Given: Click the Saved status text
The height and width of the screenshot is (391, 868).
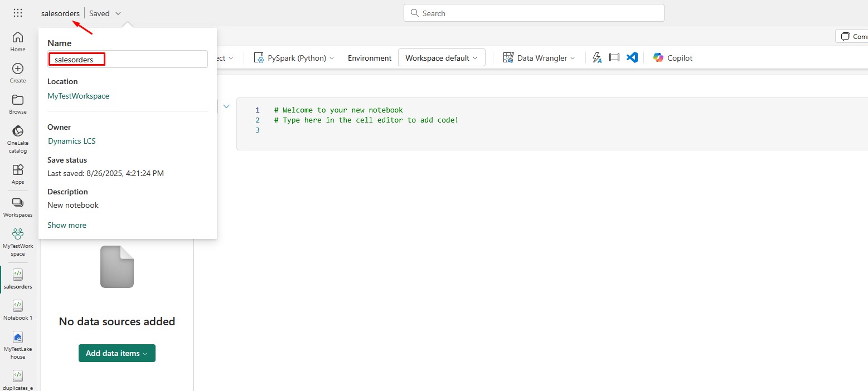Looking at the screenshot, I should (99, 13).
